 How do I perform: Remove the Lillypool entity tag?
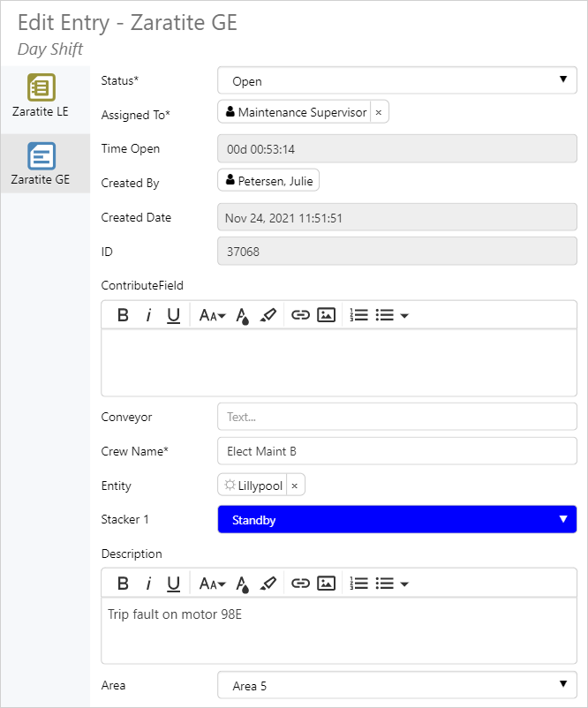point(295,486)
